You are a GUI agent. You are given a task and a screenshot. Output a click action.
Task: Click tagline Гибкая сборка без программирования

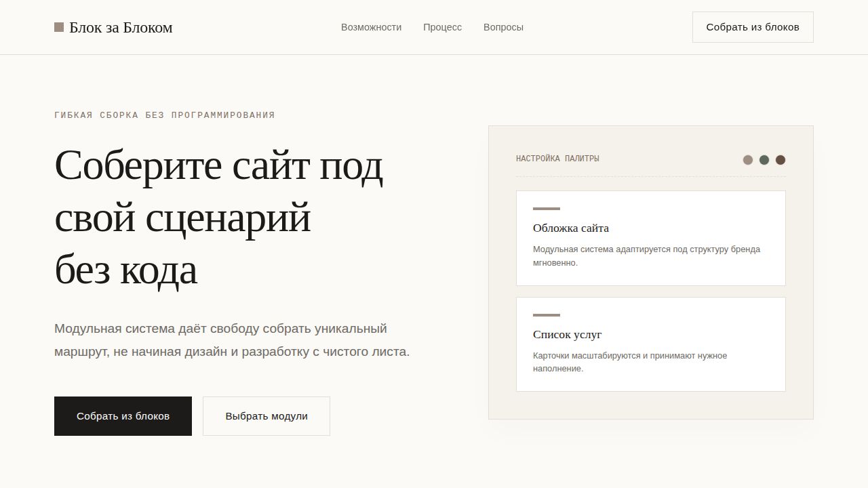[x=165, y=115]
